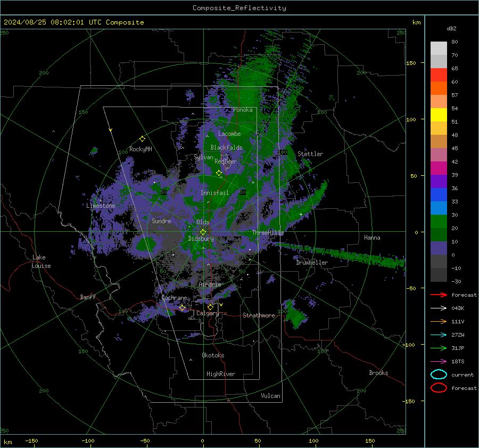Select the Cochrane label
Screen dimensions: 479x448
pos(174,298)
